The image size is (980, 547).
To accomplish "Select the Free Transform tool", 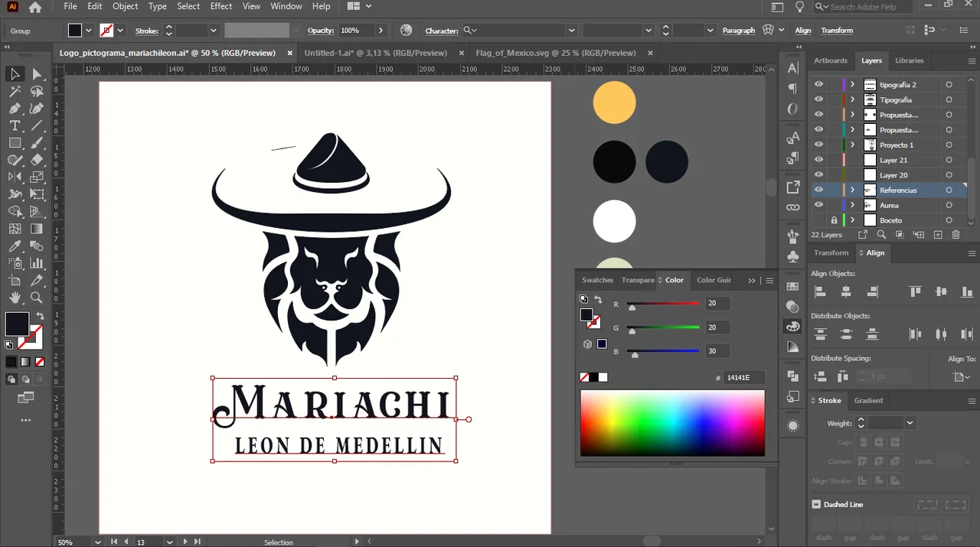I will (x=36, y=194).
